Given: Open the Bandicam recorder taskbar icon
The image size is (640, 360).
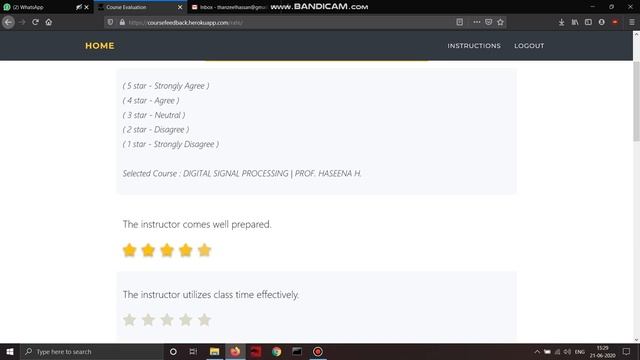Looking at the screenshot, I should click(318, 351).
